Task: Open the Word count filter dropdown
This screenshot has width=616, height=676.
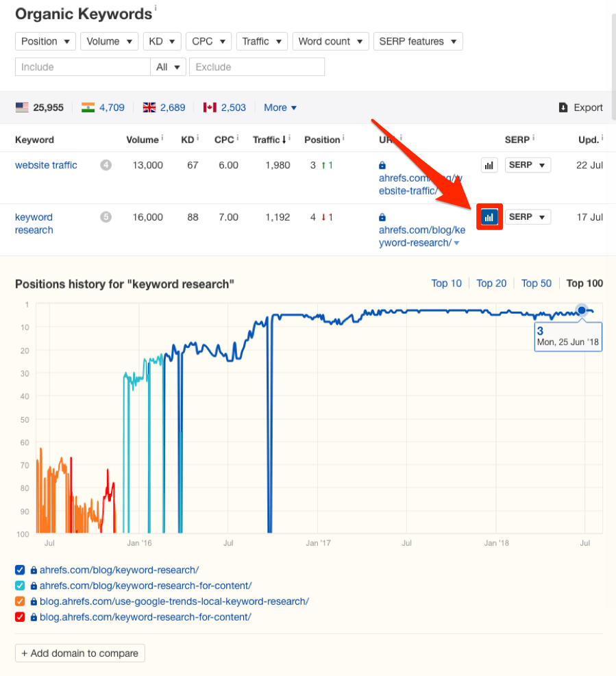Action: 330,41
